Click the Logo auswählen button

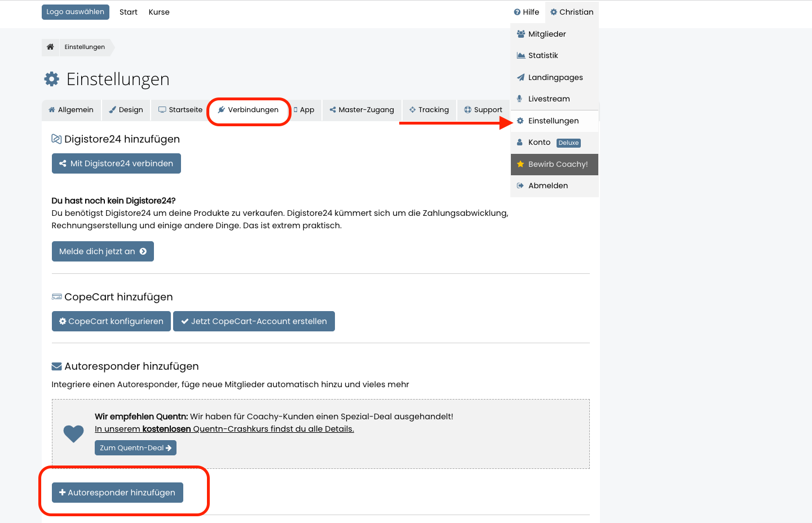coord(76,12)
